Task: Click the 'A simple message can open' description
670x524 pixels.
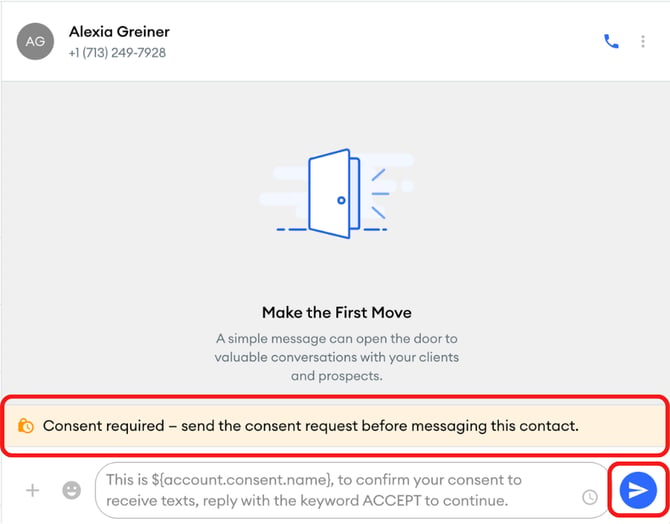Action: (337, 357)
